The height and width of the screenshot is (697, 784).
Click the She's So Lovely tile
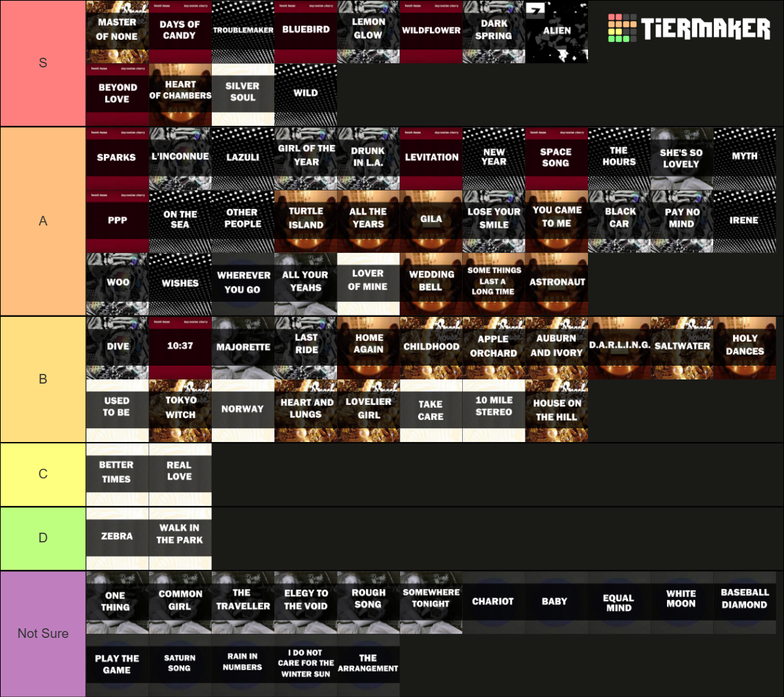pos(682,158)
